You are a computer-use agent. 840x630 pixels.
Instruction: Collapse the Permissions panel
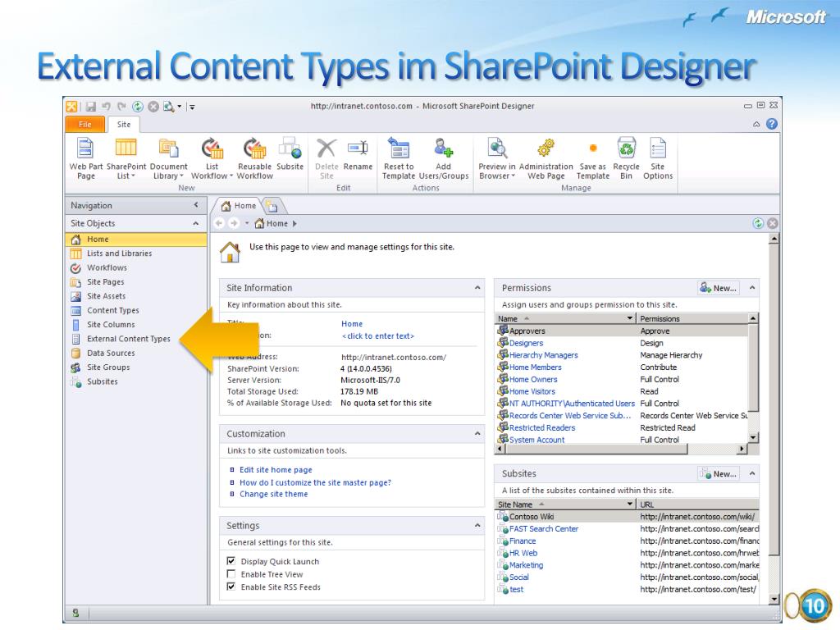[x=752, y=288]
